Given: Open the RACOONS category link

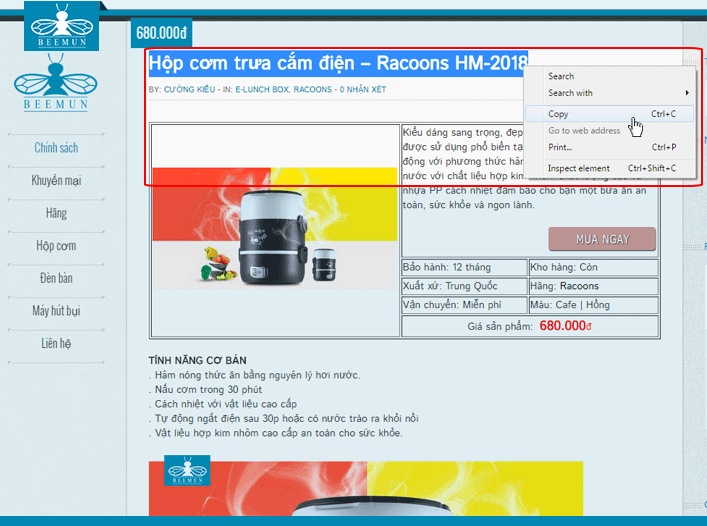Looking at the screenshot, I should (312, 89).
